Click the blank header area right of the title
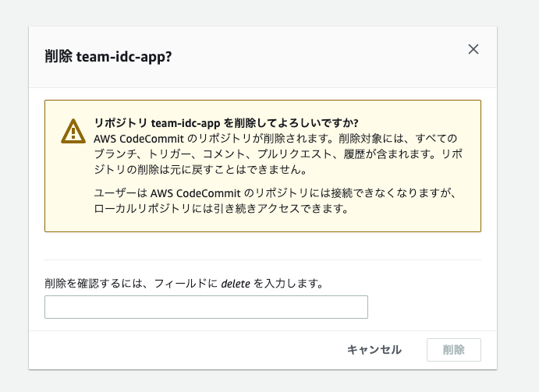Image resolution: width=539 pixels, height=392 pixels. [328, 57]
